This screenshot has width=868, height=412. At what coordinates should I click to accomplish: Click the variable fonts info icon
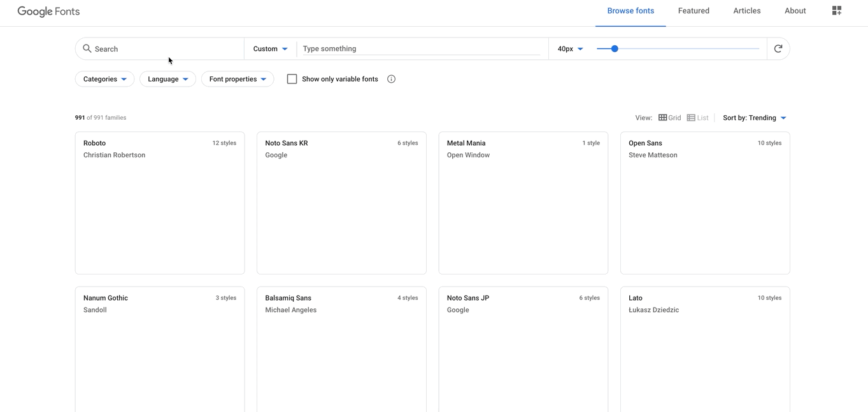click(x=390, y=78)
